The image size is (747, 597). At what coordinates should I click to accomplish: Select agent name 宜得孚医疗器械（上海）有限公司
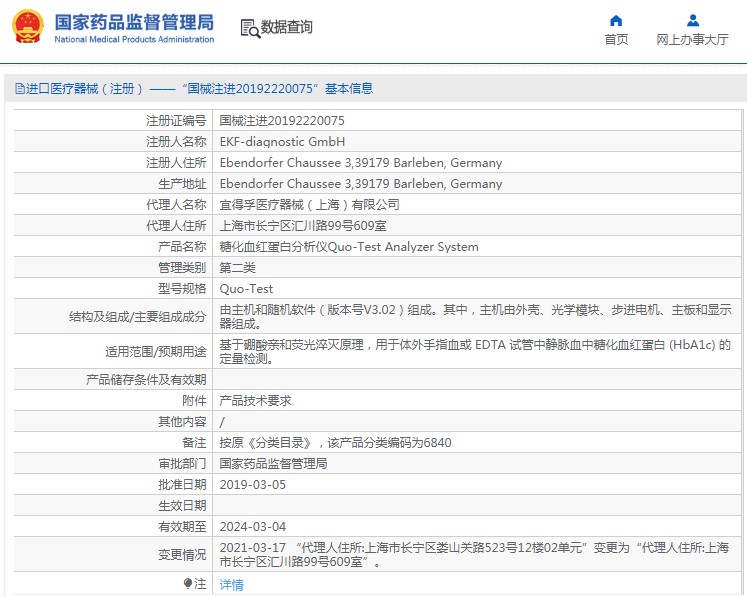309,204
